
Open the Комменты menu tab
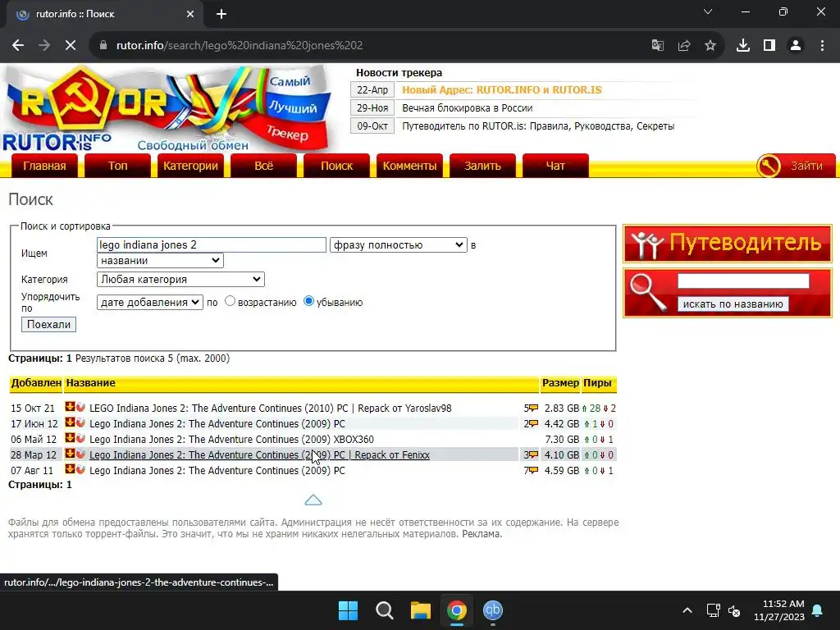pyautogui.click(x=410, y=166)
